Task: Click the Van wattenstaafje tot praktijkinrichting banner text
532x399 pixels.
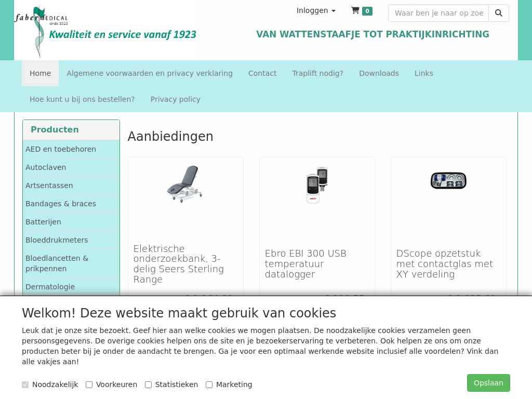Action: tap(373, 34)
